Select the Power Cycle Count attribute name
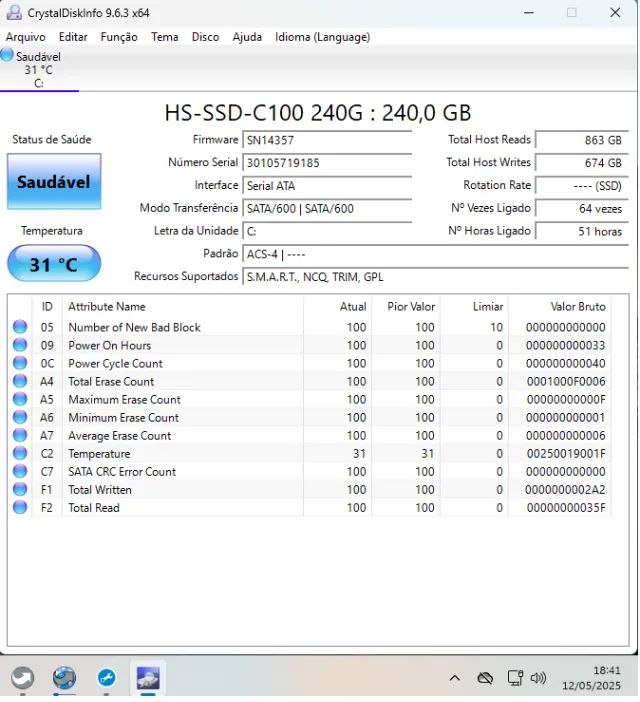The height and width of the screenshot is (702, 640). pyautogui.click(x=115, y=364)
